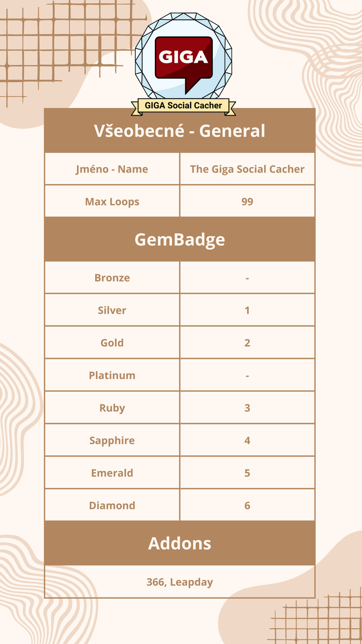Click the Addons section header
The image size is (362, 644).
[x=180, y=543]
